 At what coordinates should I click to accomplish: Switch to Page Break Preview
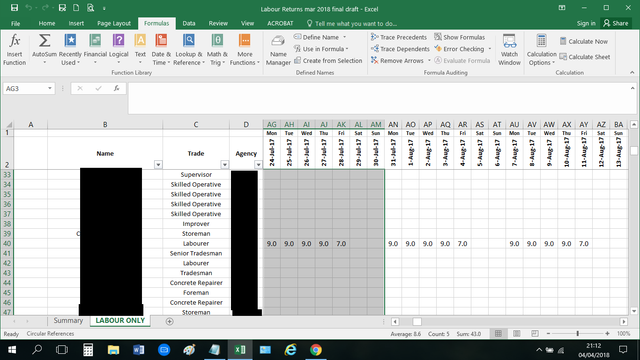(x=535, y=333)
